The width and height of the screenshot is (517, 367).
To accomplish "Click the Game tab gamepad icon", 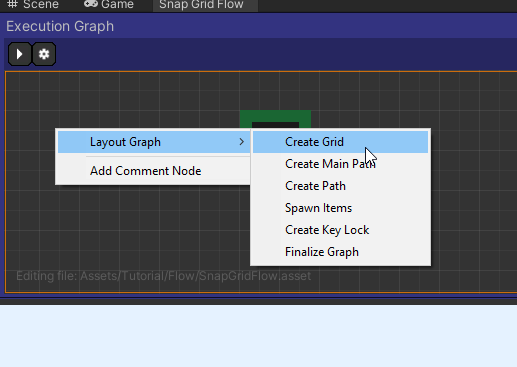I will 91,4.
